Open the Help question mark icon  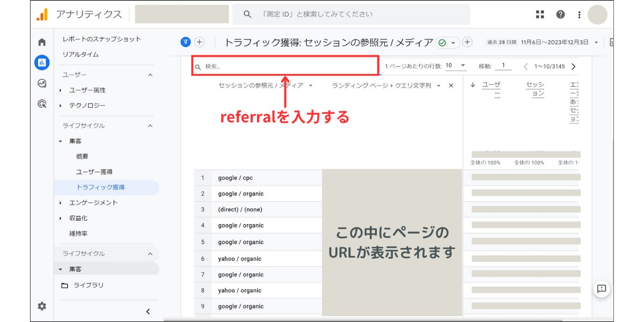560,14
